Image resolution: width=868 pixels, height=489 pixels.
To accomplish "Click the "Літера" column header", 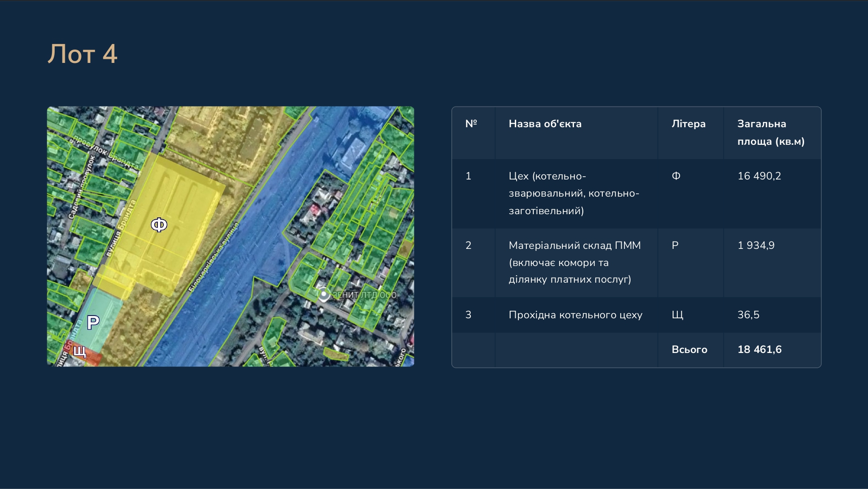I will click(688, 124).
